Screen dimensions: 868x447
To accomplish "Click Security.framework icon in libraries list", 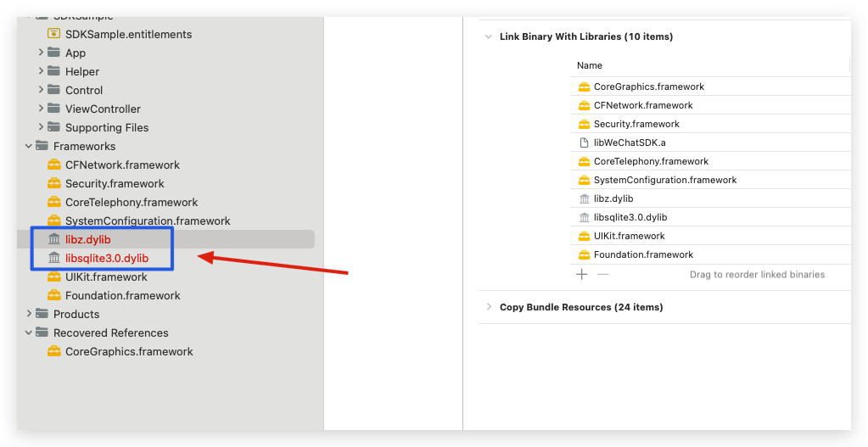I will point(584,124).
